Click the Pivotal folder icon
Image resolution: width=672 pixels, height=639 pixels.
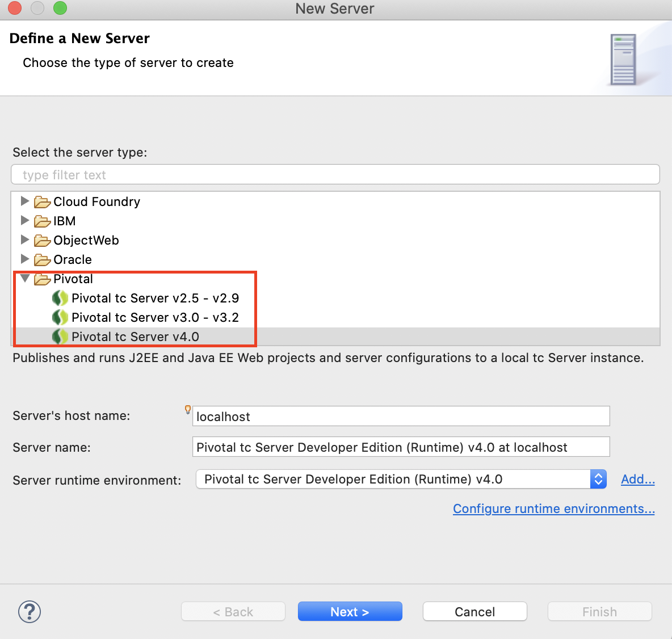[x=42, y=279]
